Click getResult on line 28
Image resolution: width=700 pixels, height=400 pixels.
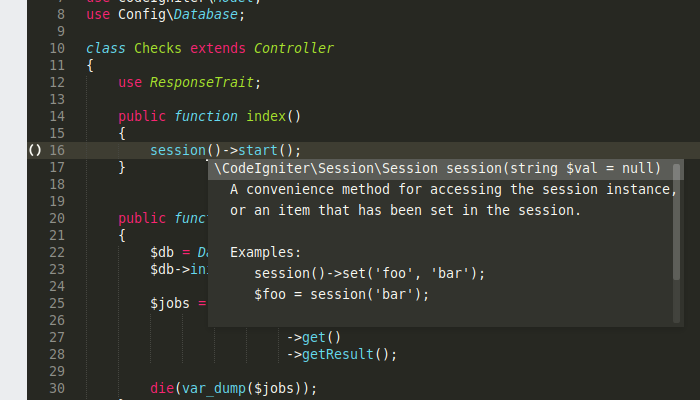pyautogui.click(x=338, y=354)
